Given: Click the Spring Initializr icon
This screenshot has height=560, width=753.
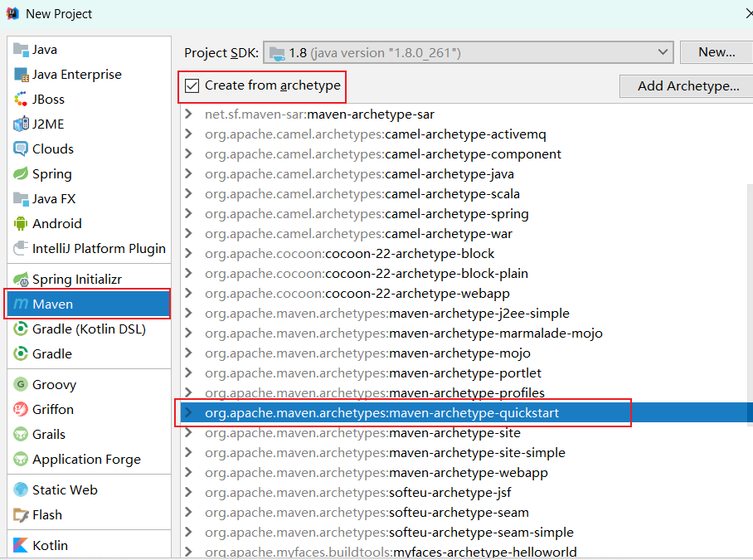Looking at the screenshot, I should pyautogui.click(x=21, y=279).
